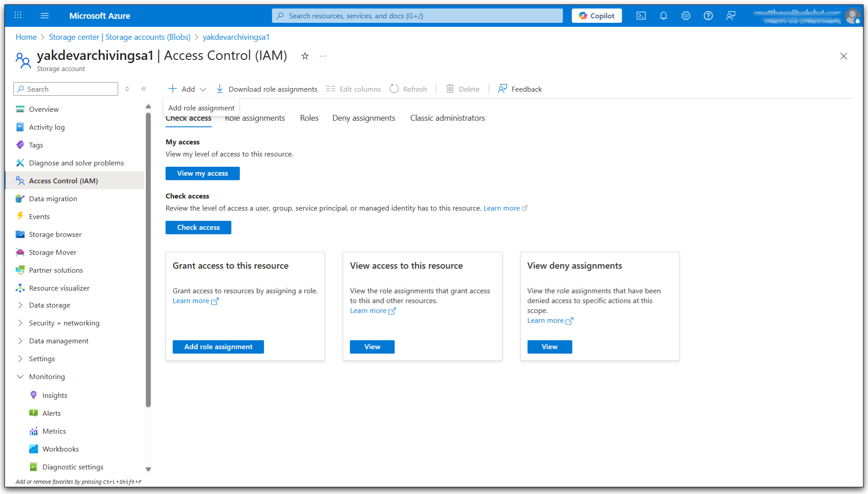This screenshot has width=868, height=494.
Task: Open the Azure portal hamburger menu
Action: point(45,16)
